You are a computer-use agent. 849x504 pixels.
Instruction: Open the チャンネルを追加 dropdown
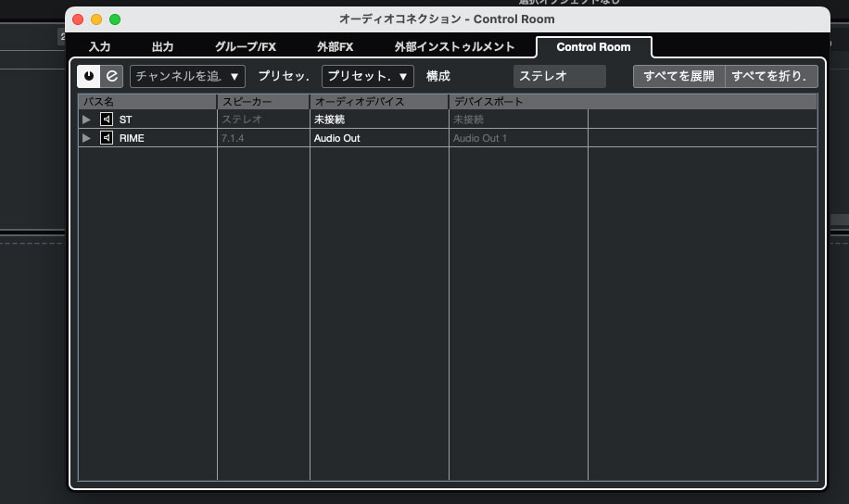point(187,76)
